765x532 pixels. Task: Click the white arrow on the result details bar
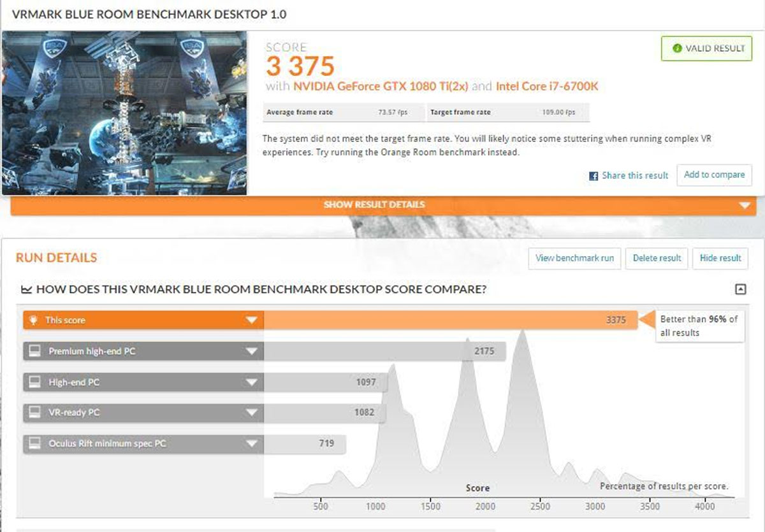pyautogui.click(x=745, y=205)
